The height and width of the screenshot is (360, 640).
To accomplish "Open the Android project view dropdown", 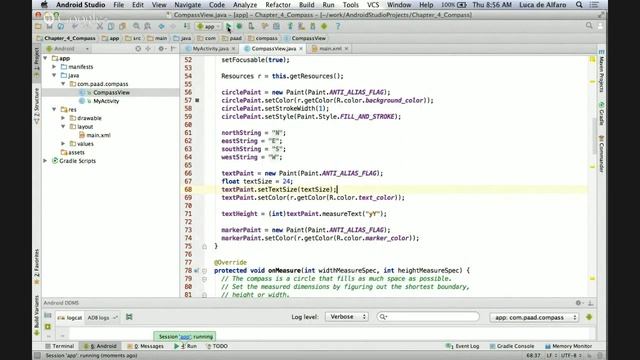I will point(68,49).
